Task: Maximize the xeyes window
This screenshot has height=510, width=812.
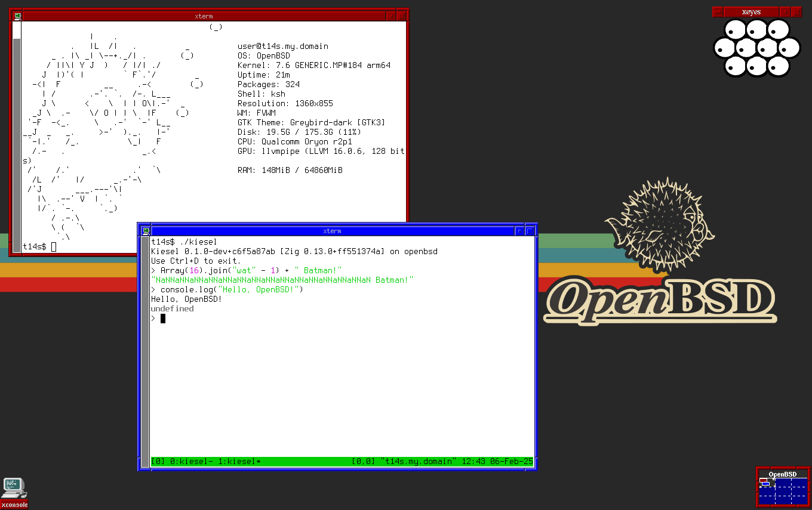Action: 796,11
